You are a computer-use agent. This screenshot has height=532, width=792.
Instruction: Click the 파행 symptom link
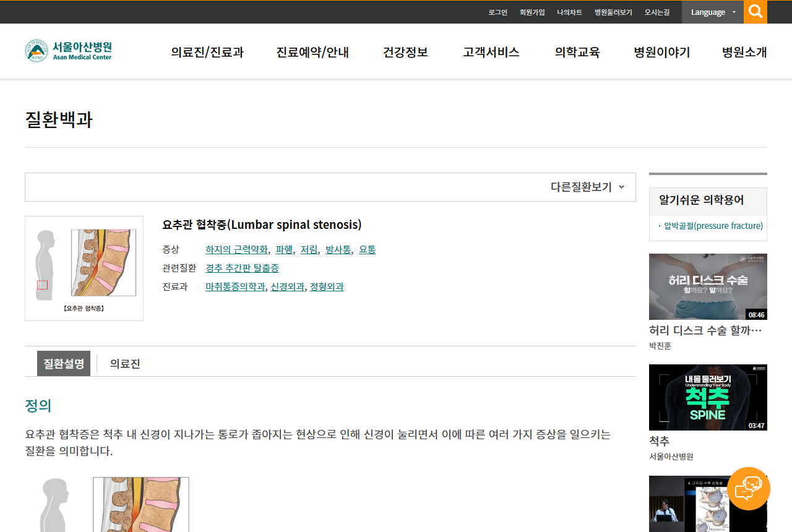(284, 249)
